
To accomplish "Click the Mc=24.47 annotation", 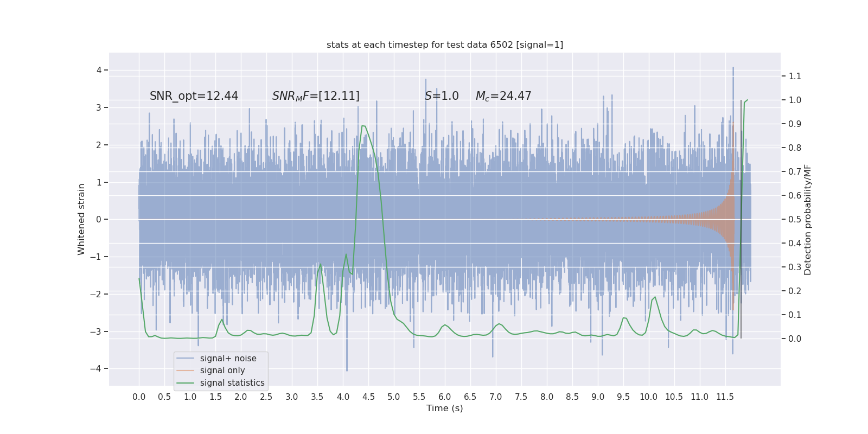I will point(503,96).
